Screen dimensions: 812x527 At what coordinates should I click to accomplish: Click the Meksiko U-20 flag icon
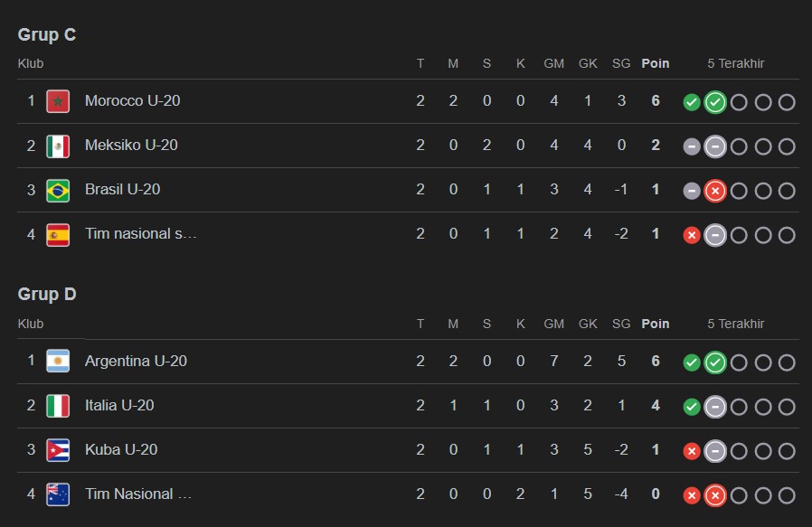click(58, 146)
